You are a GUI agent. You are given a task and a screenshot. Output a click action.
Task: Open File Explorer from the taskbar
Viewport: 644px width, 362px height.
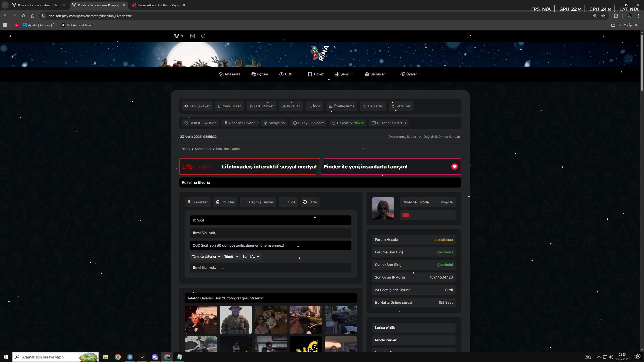pyautogui.click(x=105, y=357)
